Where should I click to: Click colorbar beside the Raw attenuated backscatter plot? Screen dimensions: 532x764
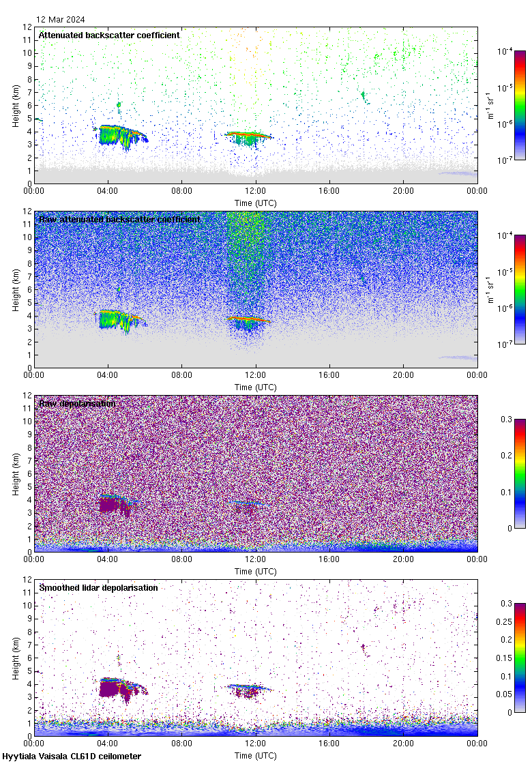point(520,289)
